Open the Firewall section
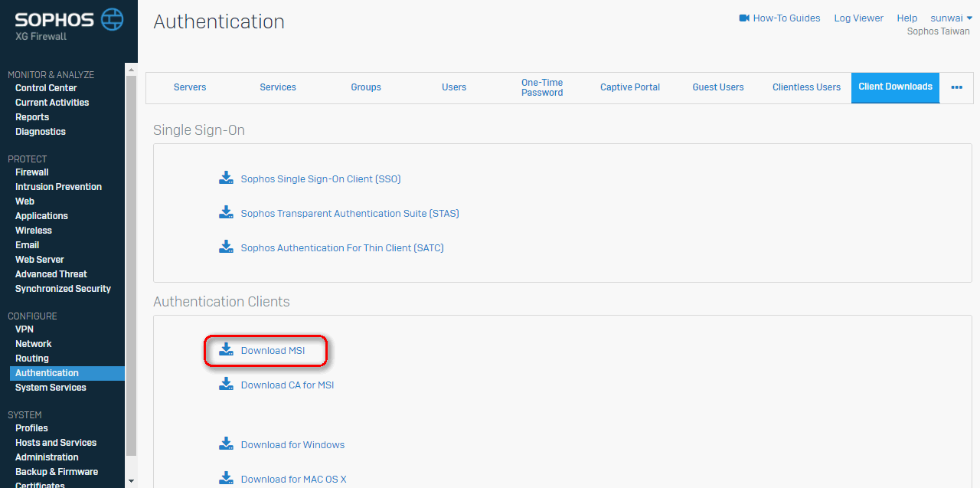Viewport: 980px width, 488px height. coord(32,172)
